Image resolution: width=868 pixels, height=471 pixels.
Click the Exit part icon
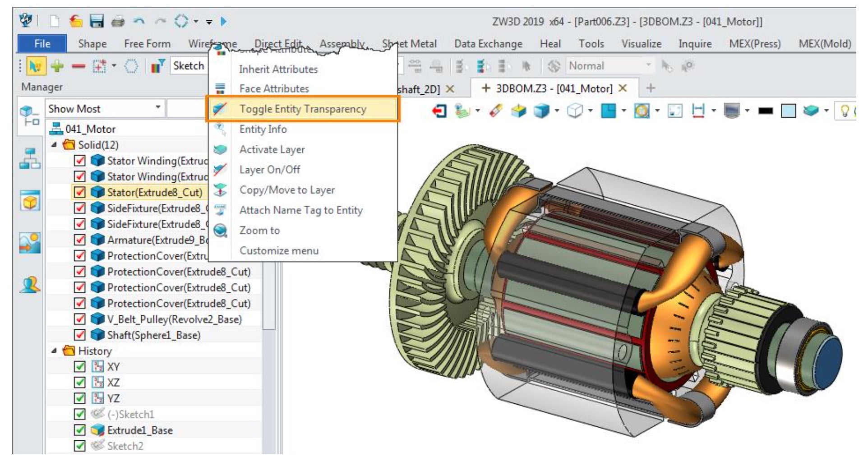[439, 111]
